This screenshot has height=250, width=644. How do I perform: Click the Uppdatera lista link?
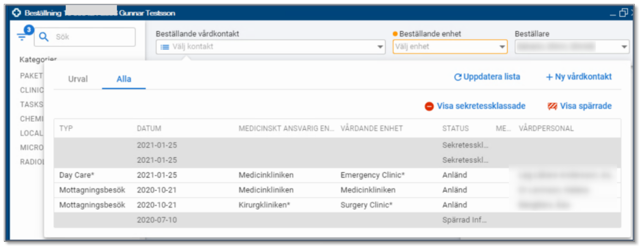[491, 77]
